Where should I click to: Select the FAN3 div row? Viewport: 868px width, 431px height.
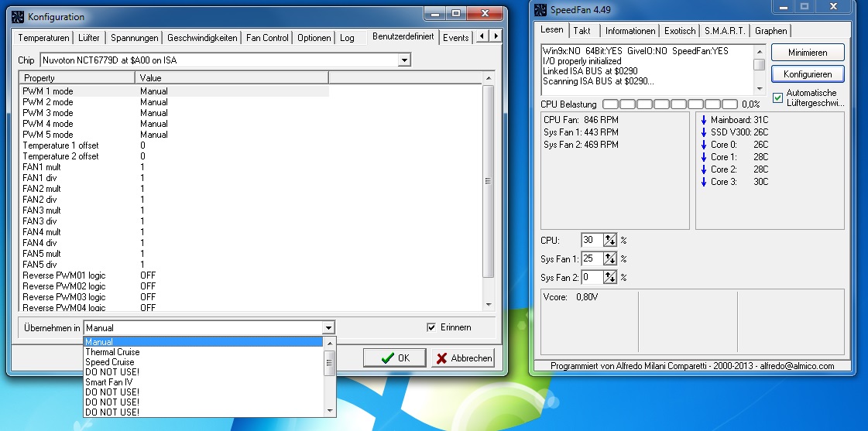tap(173, 221)
